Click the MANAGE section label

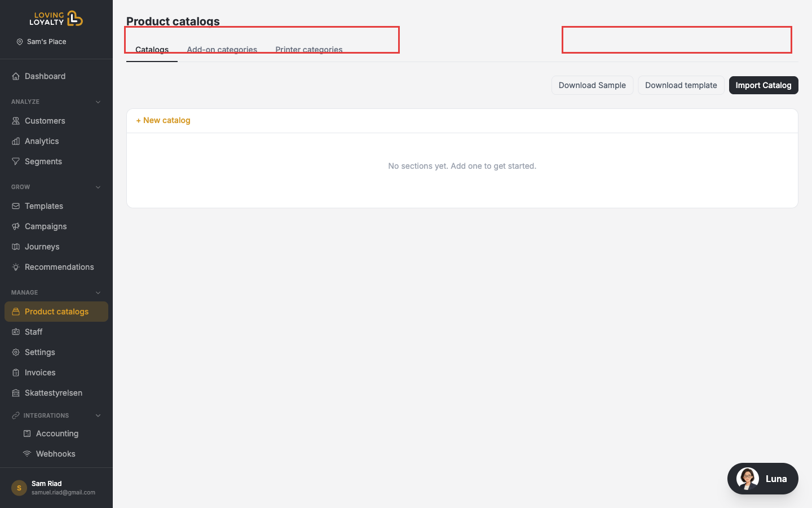click(25, 293)
